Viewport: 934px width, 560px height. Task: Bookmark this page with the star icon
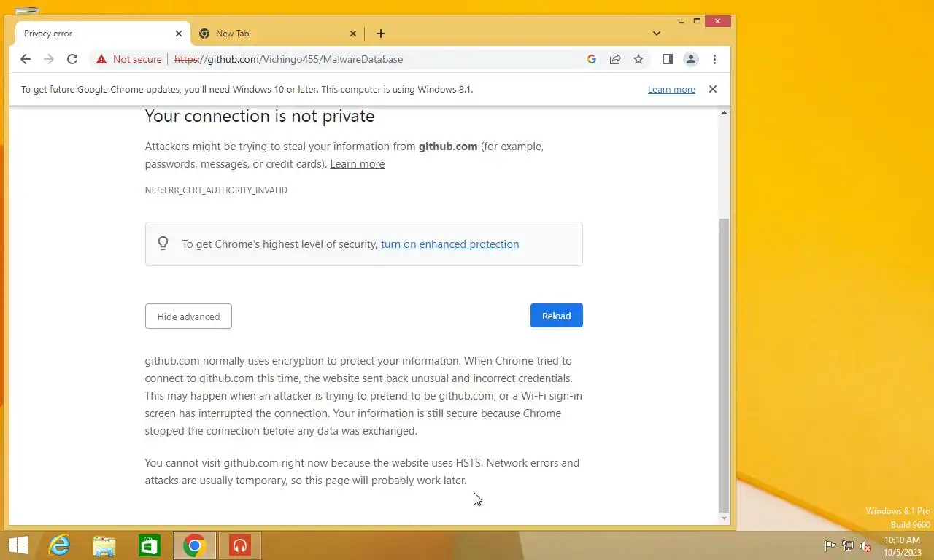click(638, 59)
